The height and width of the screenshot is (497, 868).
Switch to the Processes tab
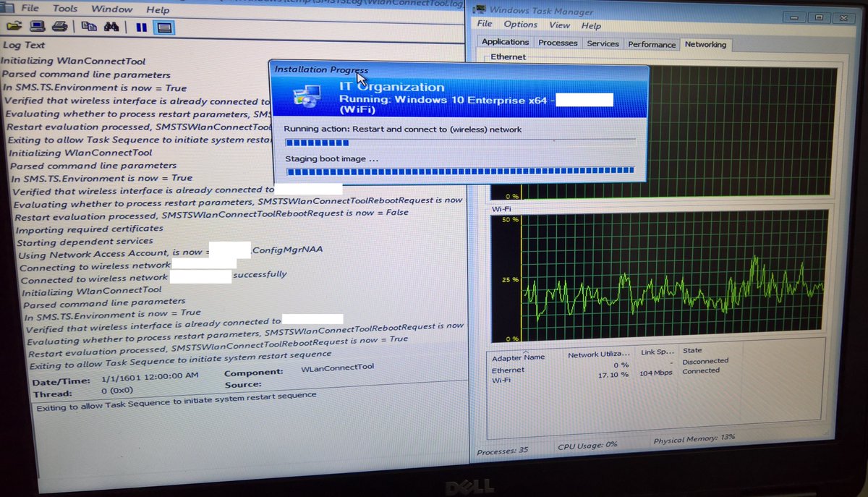558,43
